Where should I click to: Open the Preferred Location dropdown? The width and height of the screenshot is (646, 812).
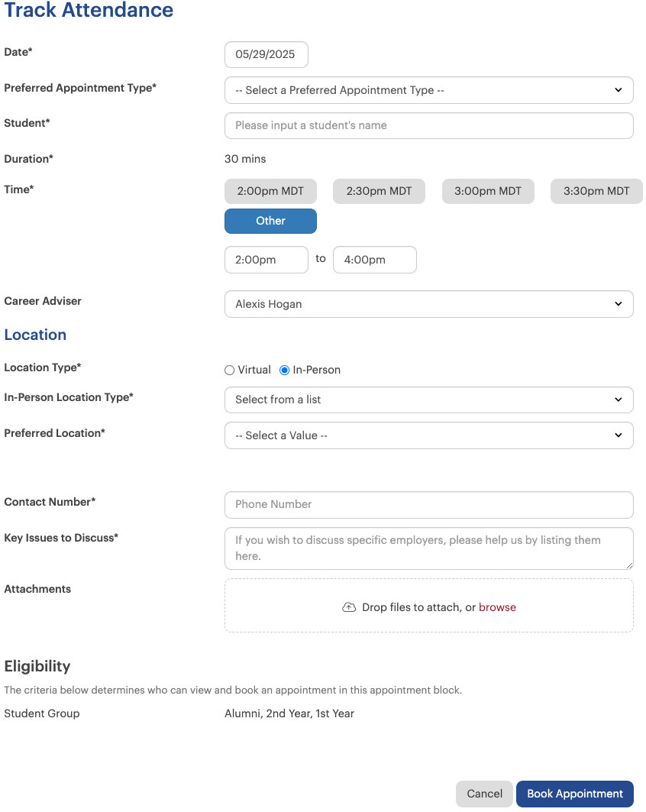click(428, 435)
